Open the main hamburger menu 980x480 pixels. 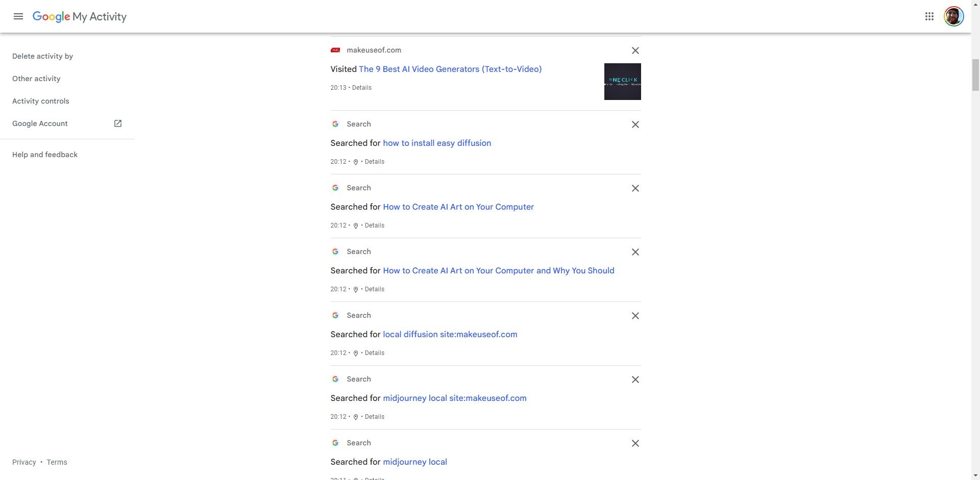coord(18,16)
